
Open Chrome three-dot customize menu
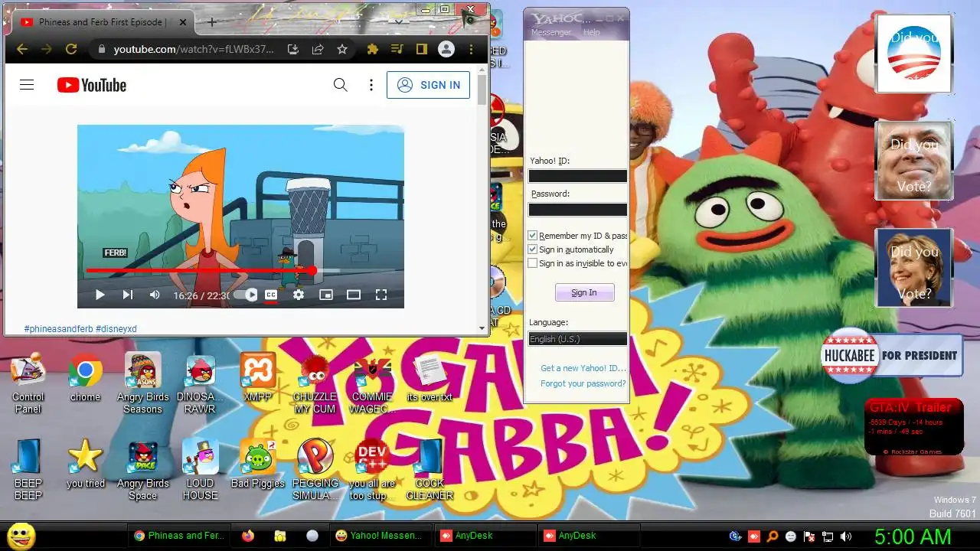[471, 49]
